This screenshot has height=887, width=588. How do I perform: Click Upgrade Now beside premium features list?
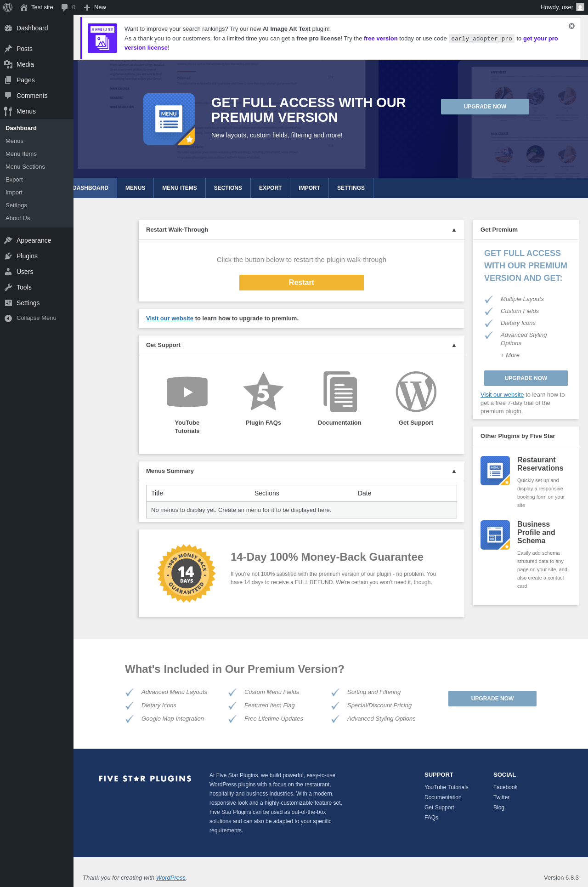coord(492,699)
